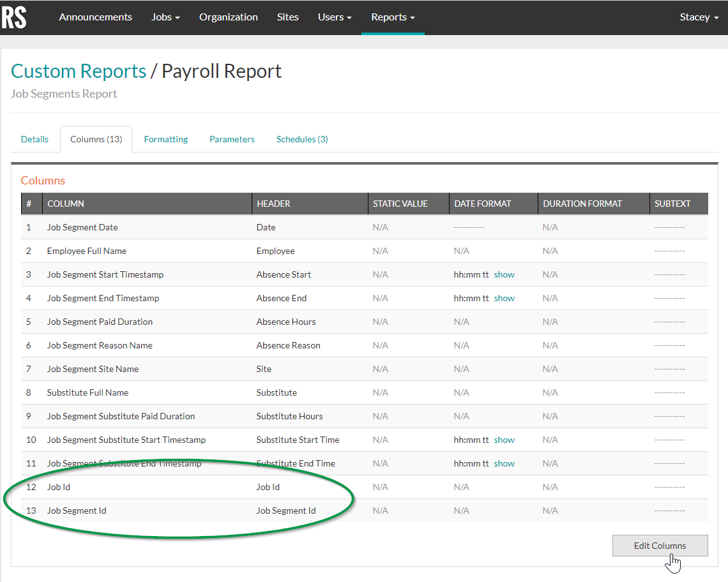Follow the Custom Reports breadcrumb link
Image resolution: width=728 pixels, height=582 pixels.
pyautogui.click(x=79, y=71)
